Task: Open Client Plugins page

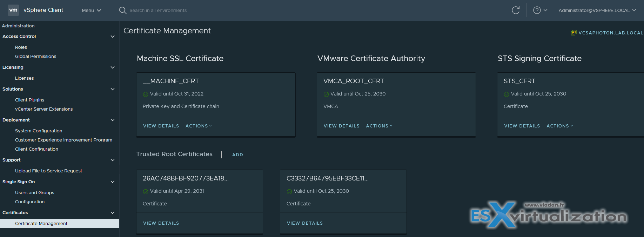Action: click(29, 100)
